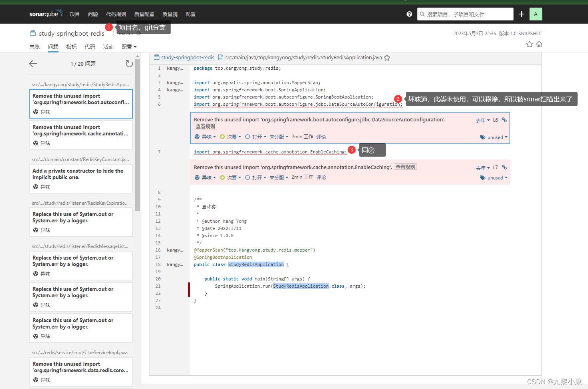Switch to project 总览 tab
This screenshot has height=389, width=588.
click(x=34, y=47)
